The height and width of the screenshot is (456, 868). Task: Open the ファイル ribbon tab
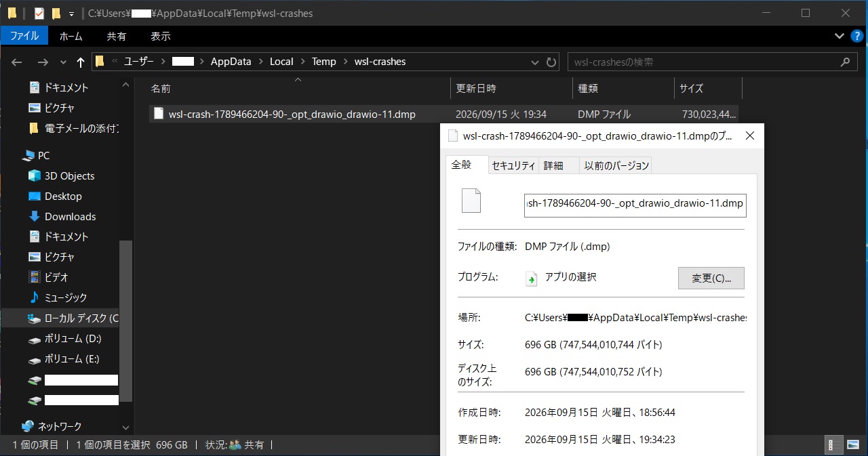tap(24, 36)
